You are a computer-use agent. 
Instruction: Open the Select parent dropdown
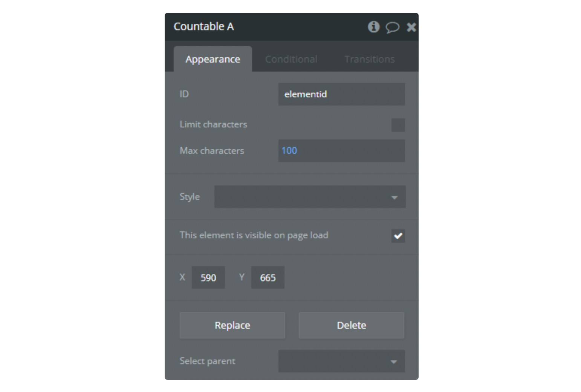341,361
